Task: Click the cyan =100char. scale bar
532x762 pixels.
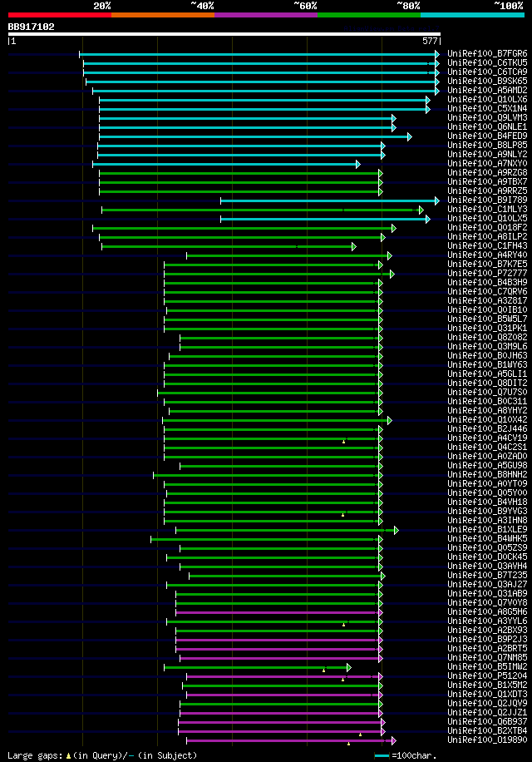Action: (x=382, y=755)
